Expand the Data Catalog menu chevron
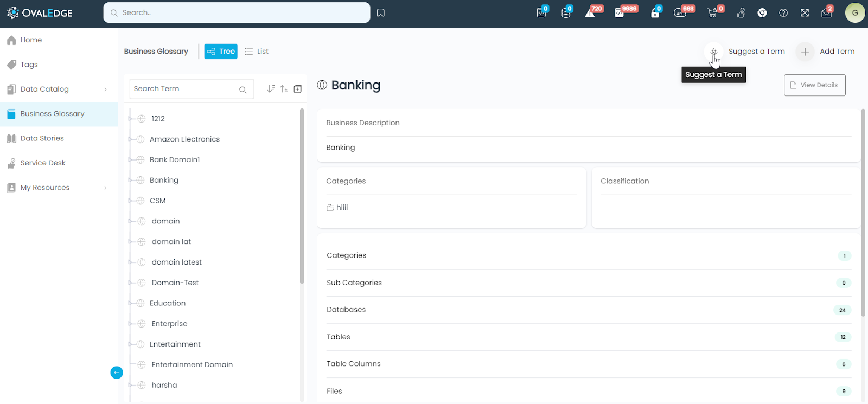 [x=105, y=89]
